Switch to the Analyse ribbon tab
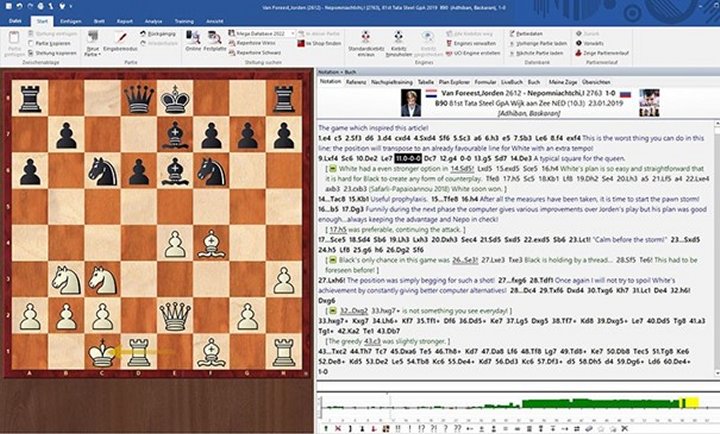This screenshot has height=434, width=720. [x=153, y=21]
